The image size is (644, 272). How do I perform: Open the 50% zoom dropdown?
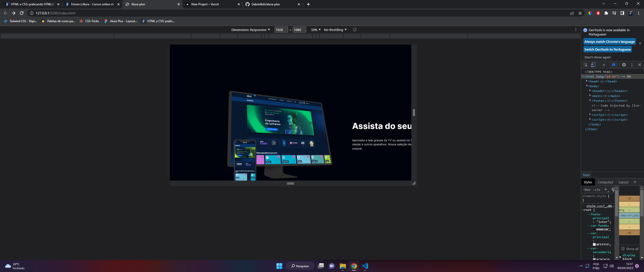pos(316,30)
